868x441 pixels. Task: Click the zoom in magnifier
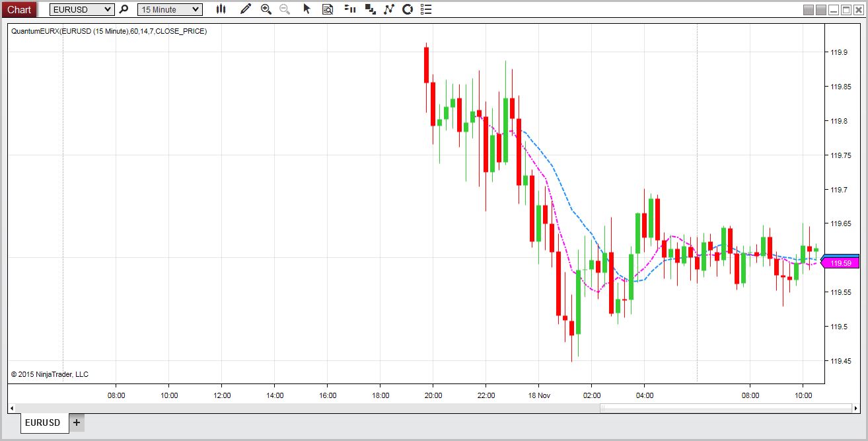tap(266, 9)
